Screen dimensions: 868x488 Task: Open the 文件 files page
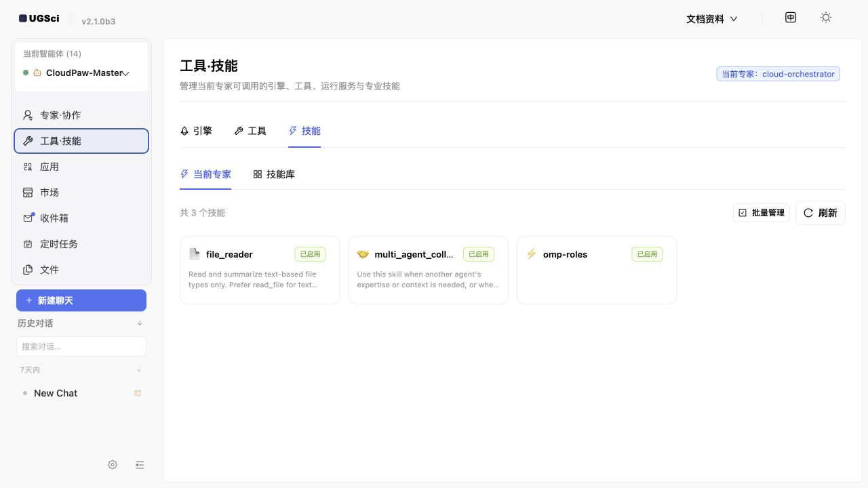(81, 270)
